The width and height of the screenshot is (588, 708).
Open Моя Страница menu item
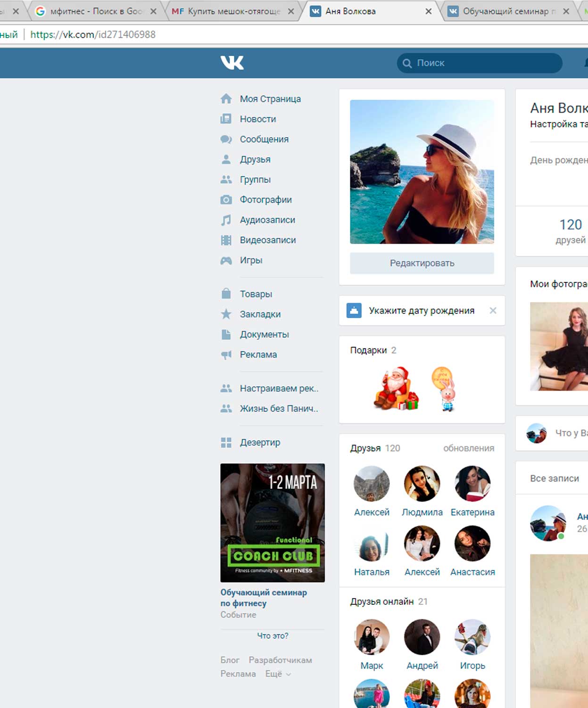[x=270, y=99]
